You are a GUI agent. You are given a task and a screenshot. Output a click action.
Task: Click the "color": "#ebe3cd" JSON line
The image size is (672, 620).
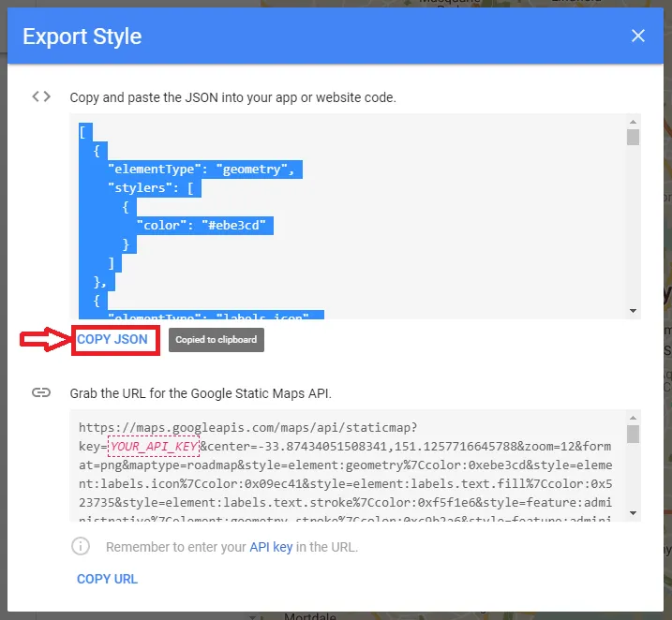pos(204,226)
